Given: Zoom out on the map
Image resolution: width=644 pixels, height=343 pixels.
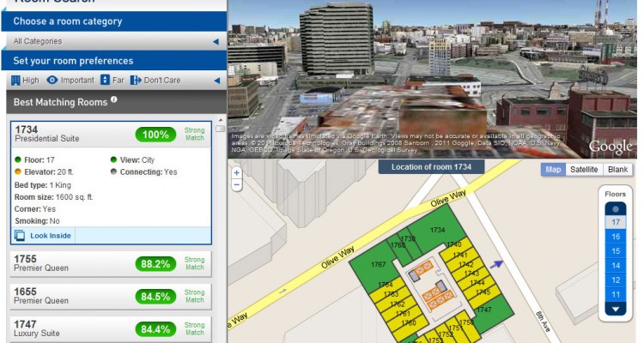Looking at the screenshot, I should click(x=237, y=184).
